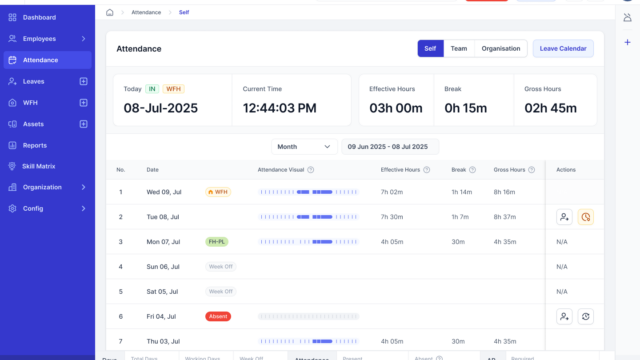
Task: Add new asset with plus icon
Action: point(83,124)
